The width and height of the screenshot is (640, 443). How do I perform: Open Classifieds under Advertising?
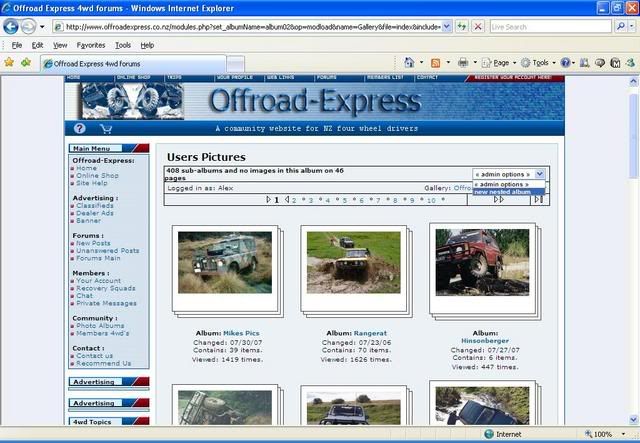pos(95,205)
